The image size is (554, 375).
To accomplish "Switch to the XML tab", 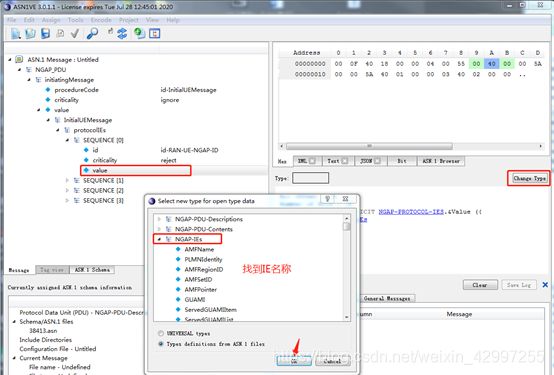I will click(308, 161).
